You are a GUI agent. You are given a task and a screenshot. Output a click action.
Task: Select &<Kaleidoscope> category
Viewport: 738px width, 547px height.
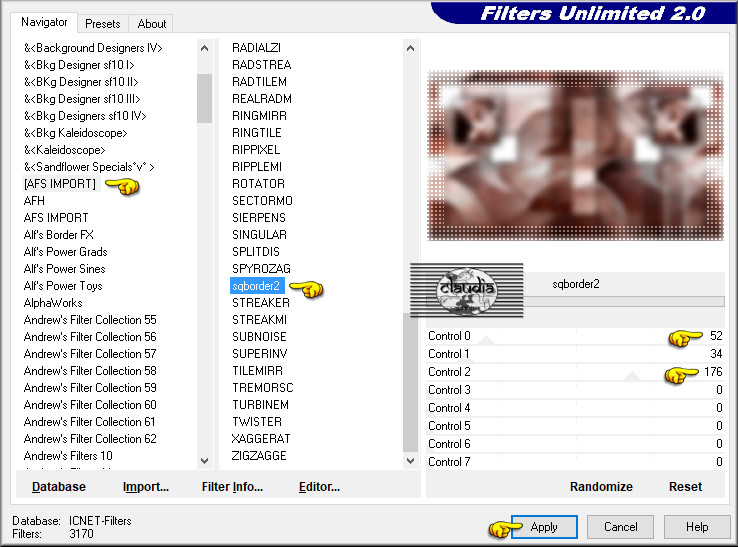coord(64,150)
